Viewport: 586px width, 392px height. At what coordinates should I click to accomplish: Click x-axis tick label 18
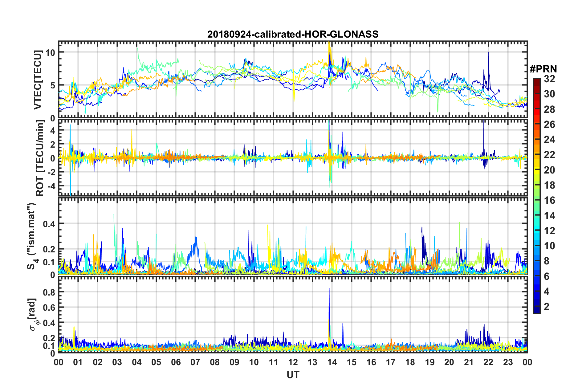(410, 362)
